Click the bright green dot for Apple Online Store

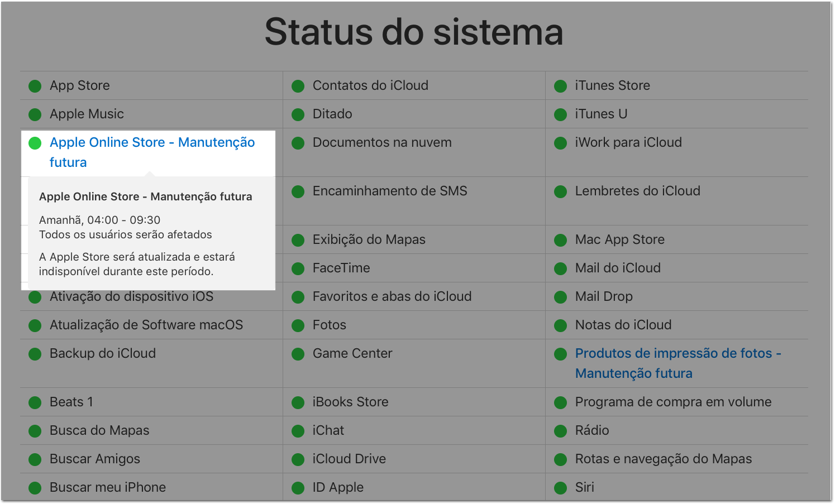[35, 143]
